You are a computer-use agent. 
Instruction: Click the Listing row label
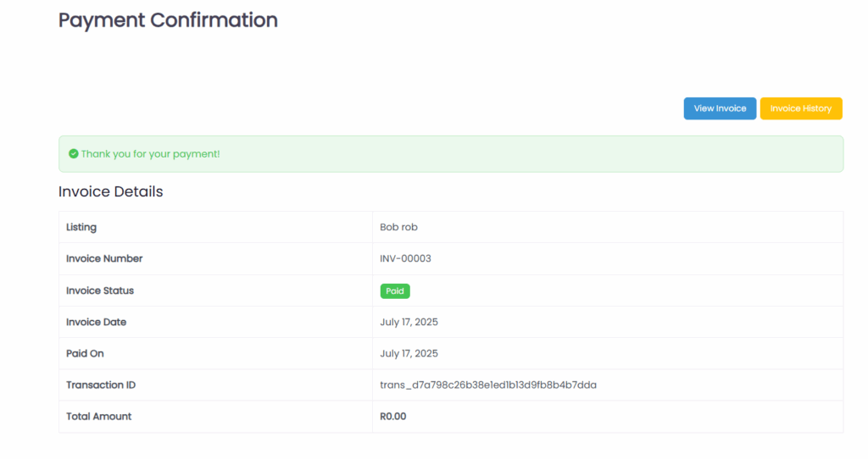[81, 227]
